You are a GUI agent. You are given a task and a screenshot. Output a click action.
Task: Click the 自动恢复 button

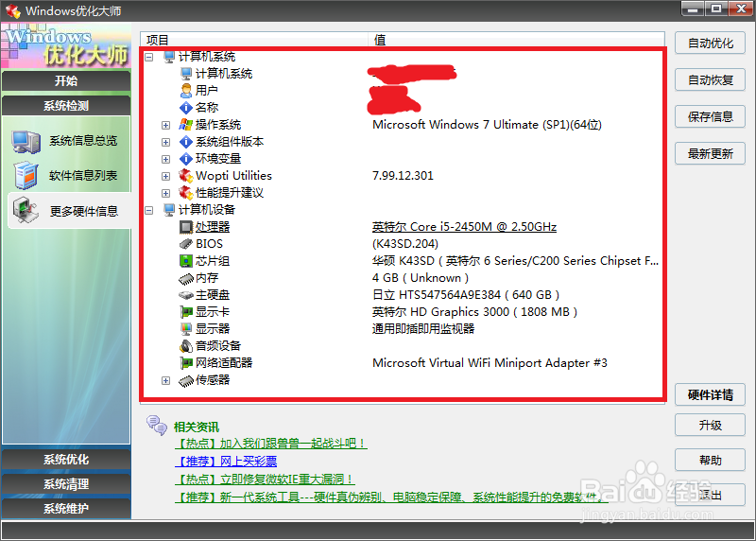(x=710, y=79)
